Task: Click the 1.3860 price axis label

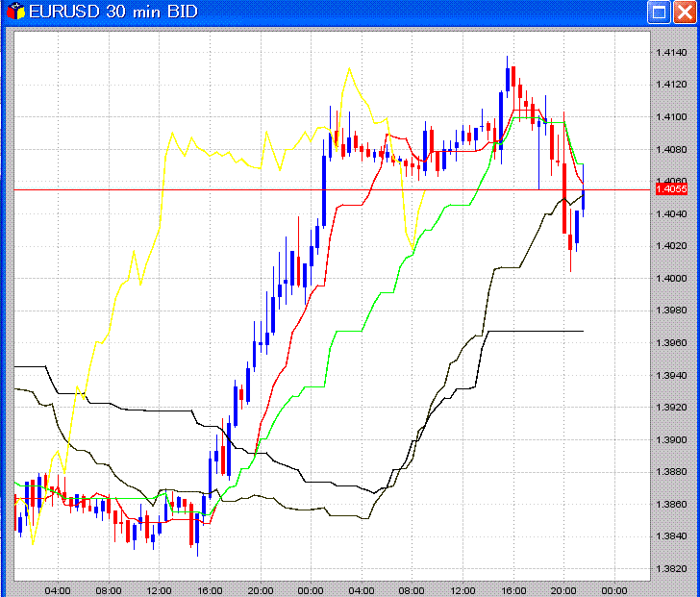Action: (x=671, y=505)
